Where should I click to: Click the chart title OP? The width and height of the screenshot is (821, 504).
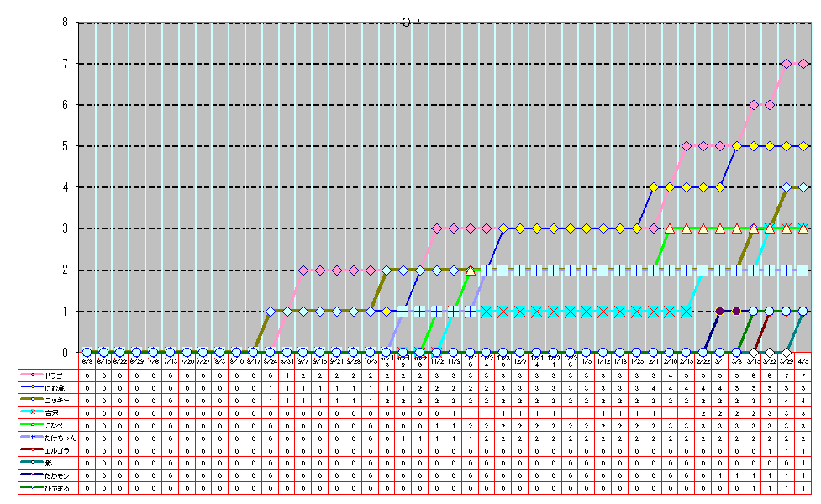tap(410, 23)
